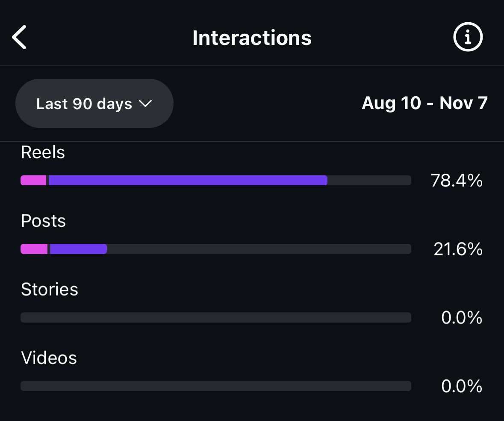Tap the back arrow icon

[20, 38]
